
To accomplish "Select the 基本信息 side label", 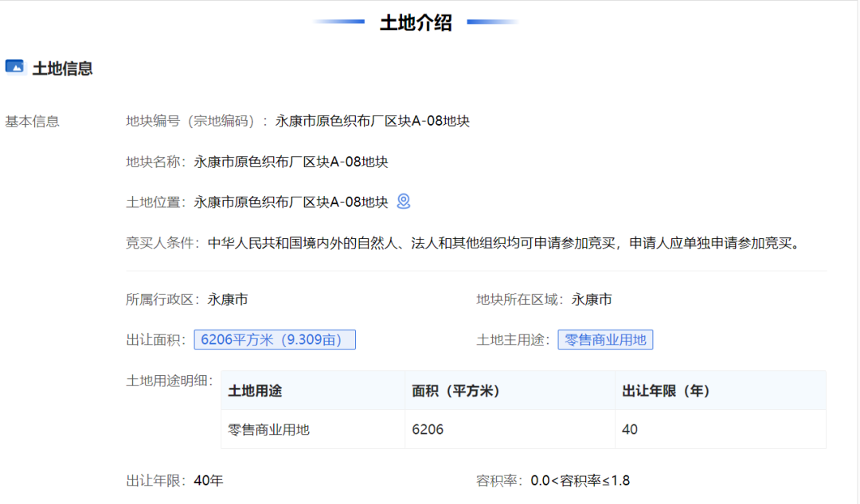I will click(x=33, y=121).
